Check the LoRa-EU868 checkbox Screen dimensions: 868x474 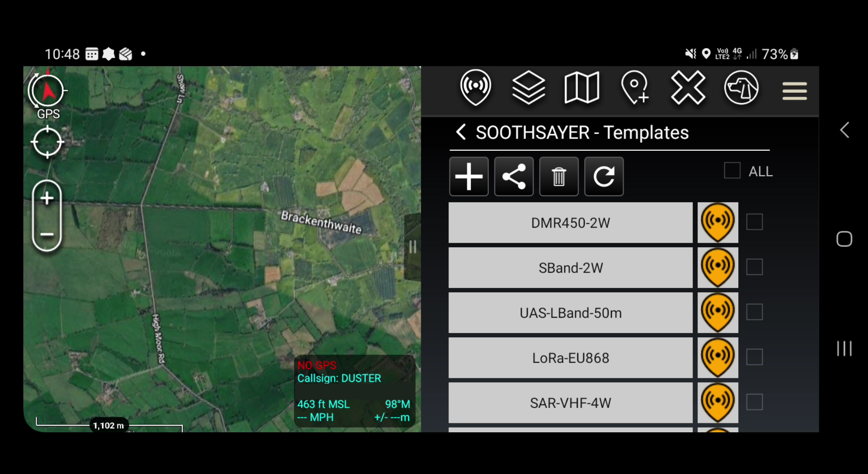click(754, 357)
